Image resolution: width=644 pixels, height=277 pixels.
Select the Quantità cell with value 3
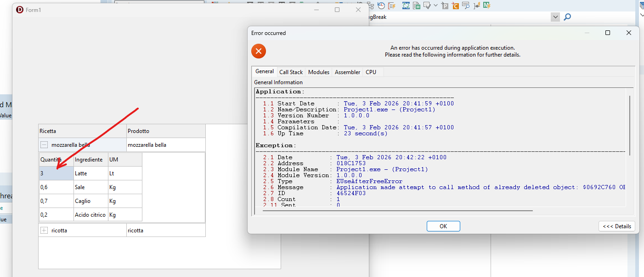click(56, 173)
